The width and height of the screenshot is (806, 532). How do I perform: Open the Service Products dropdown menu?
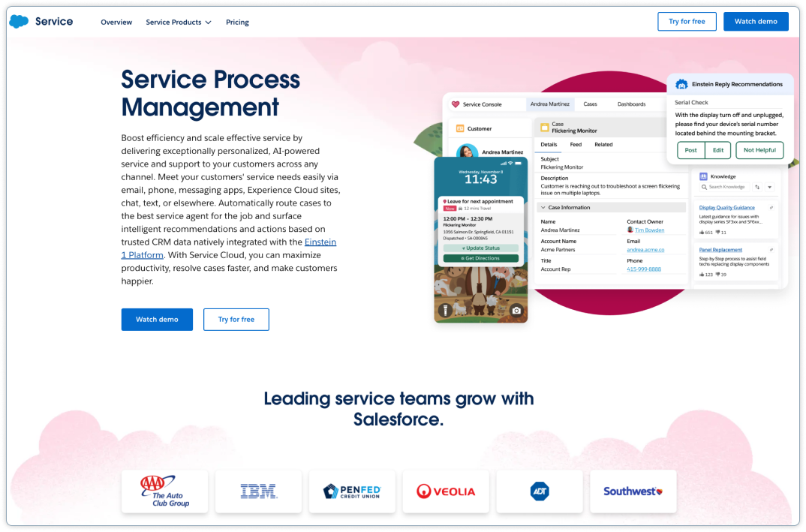point(179,22)
